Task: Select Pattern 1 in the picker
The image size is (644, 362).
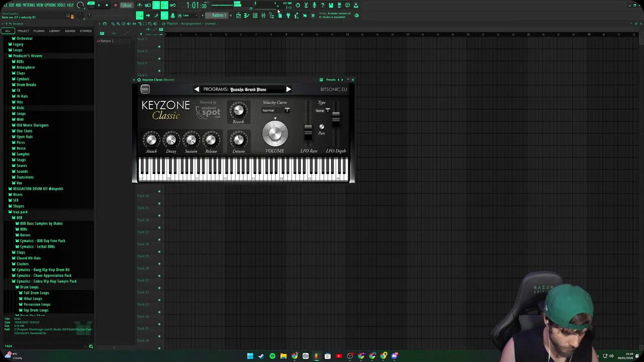Action: [106, 41]
